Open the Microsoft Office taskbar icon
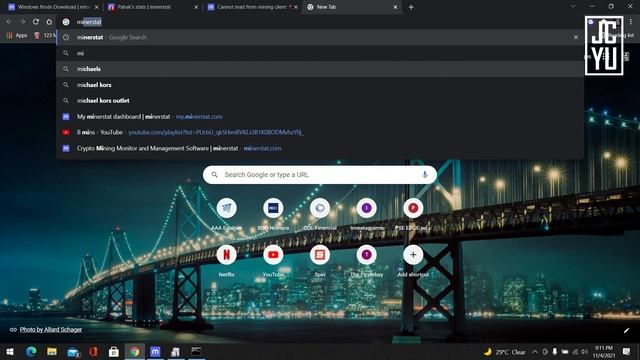The image size is (640, 360). pyautogui.click(x=93, y=351)
